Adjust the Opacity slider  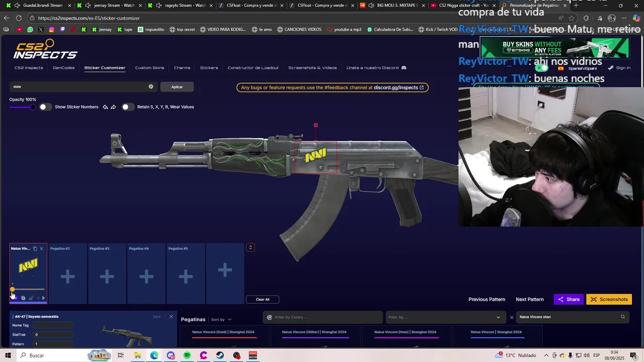[22, 107]
